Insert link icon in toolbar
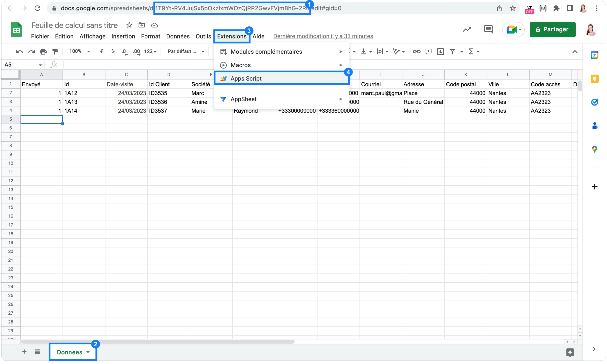This screenshot has height=364, width=607. (x=417, y=52)
